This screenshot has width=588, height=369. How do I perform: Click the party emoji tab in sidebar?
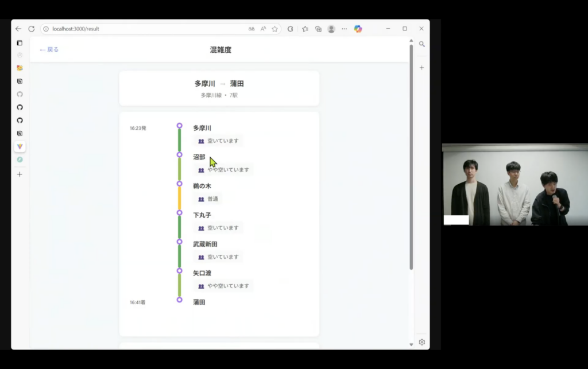[x=20, y=68]
